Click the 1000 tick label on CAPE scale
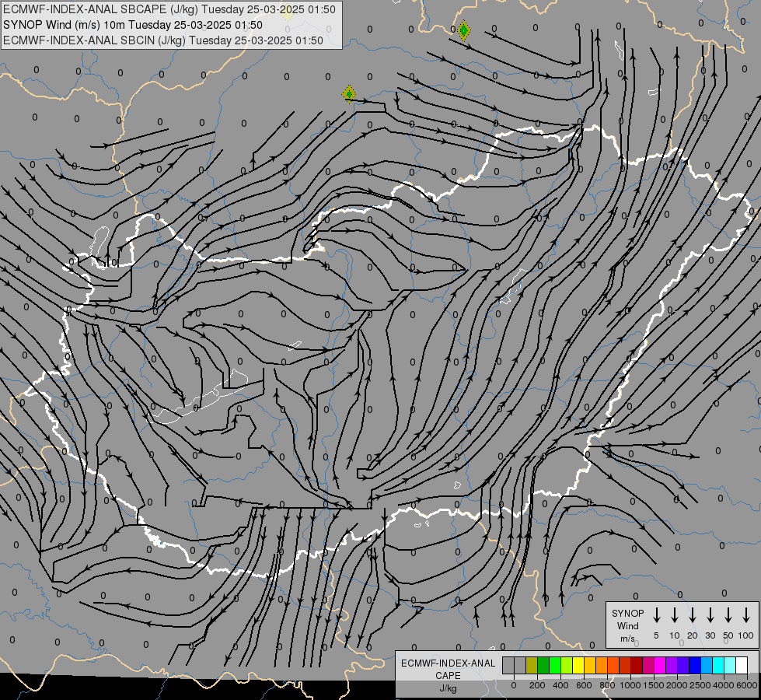 coord(630,685)
